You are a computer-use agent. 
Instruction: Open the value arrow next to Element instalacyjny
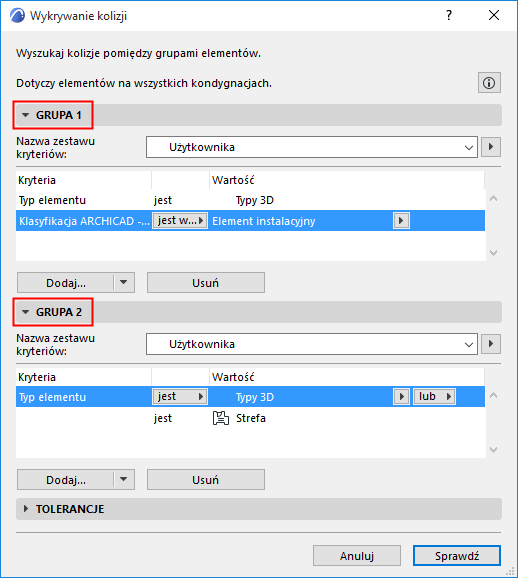[x=401, y=220]
